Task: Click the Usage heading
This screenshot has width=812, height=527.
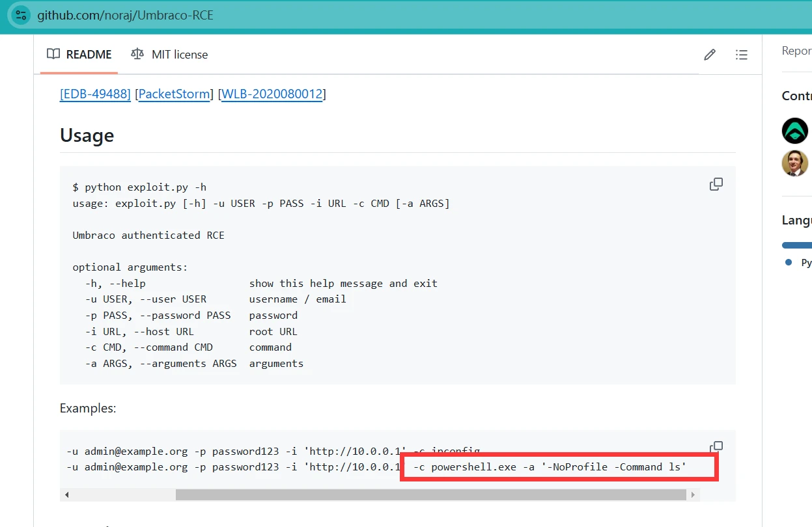Action: [x=87, y=135]
